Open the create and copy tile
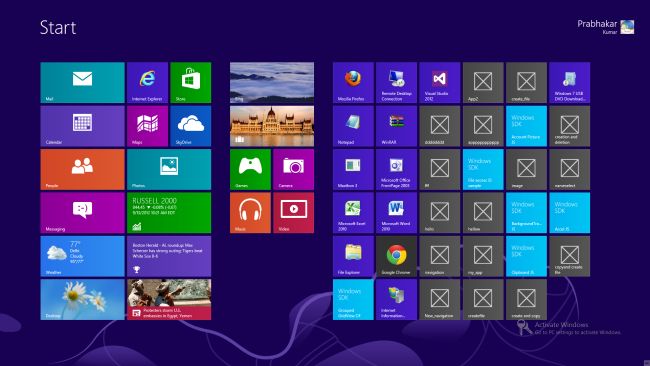 [x=526, y=299]
